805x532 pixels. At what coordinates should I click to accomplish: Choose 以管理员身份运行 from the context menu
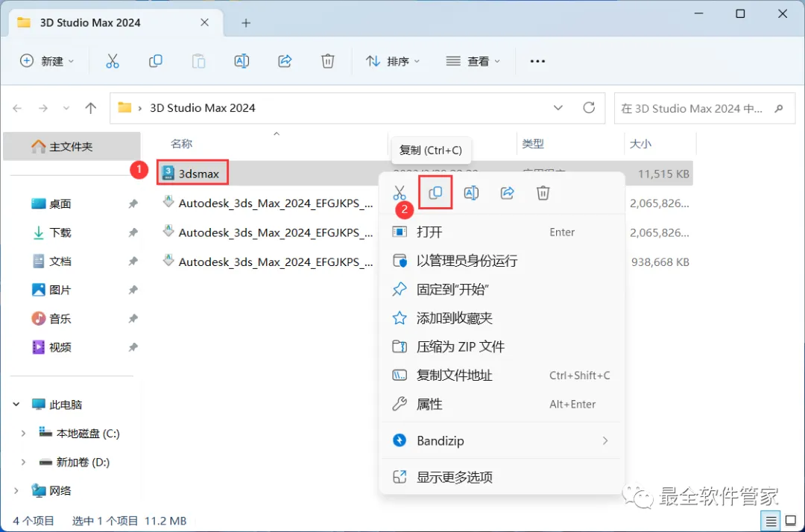502,261
